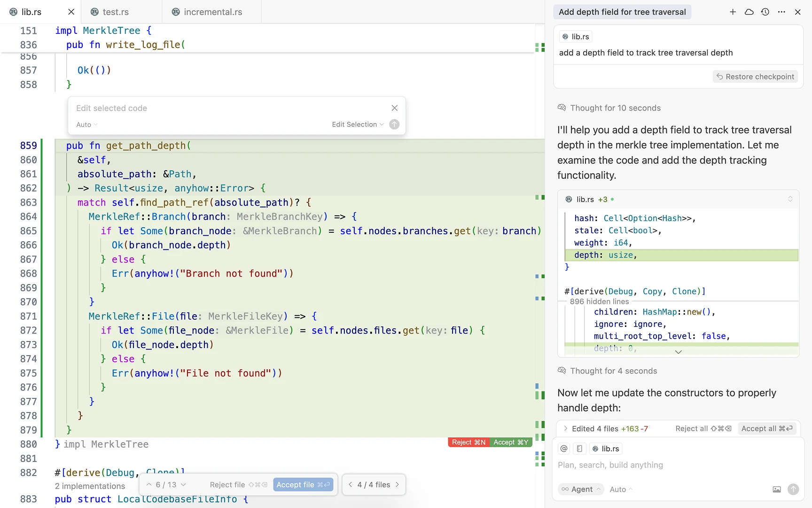The image size is (812, 508).
Task: Open the chat panel more options menu
Action: pos(781,12)
